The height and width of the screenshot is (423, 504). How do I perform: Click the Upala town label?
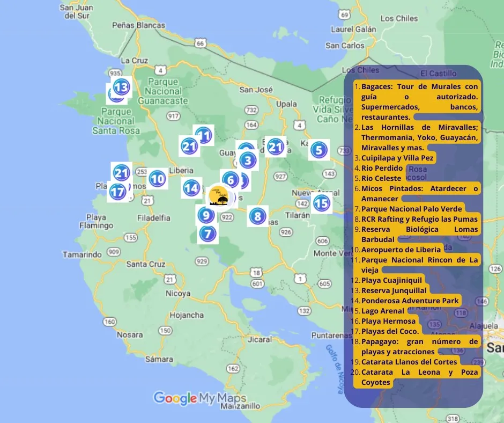(x=286, y=104)
